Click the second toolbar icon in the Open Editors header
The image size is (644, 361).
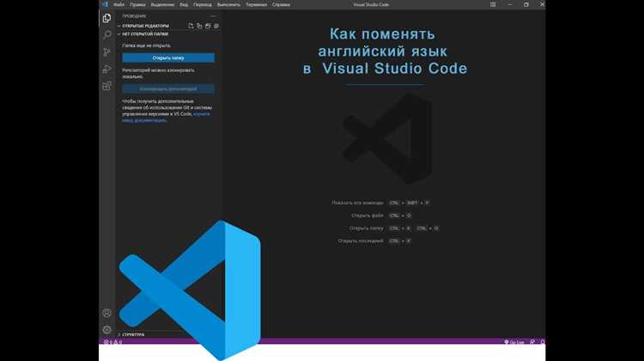point(199,26)
